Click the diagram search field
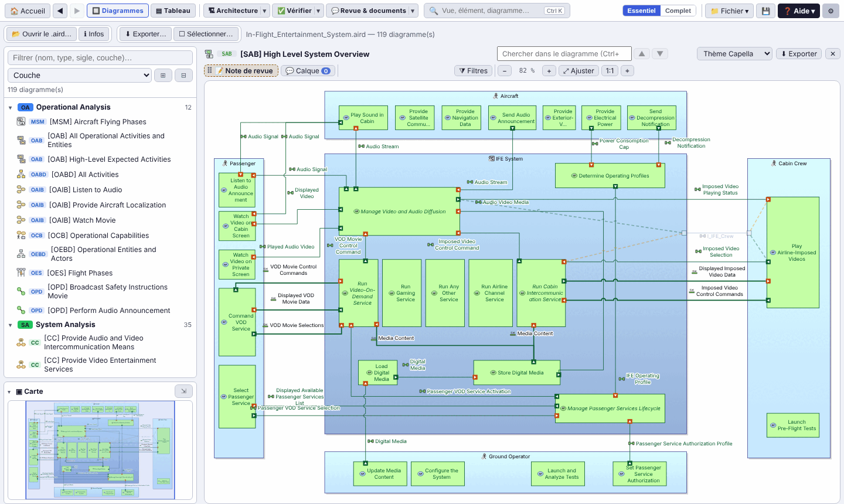844x504 pixels. coord(564,54)
